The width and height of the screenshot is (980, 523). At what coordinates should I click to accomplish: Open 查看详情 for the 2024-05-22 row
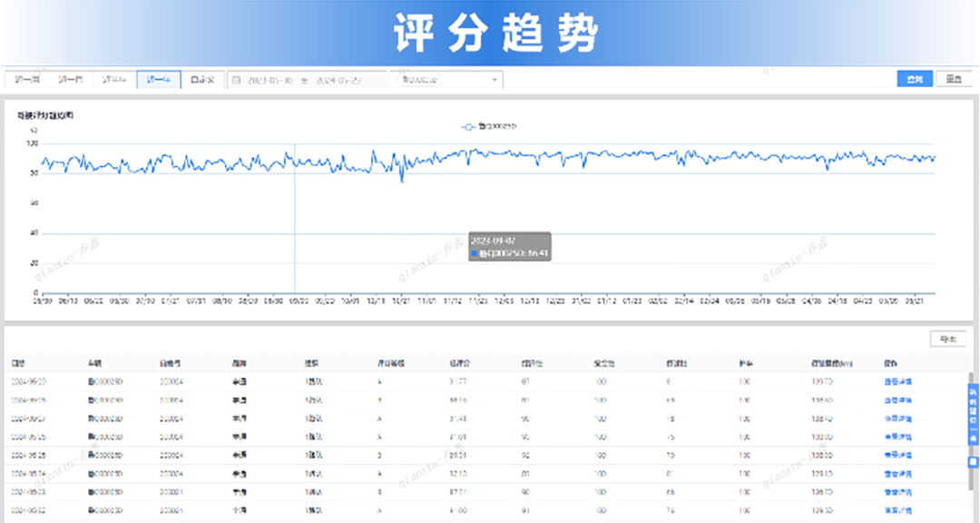coord(898,510)
